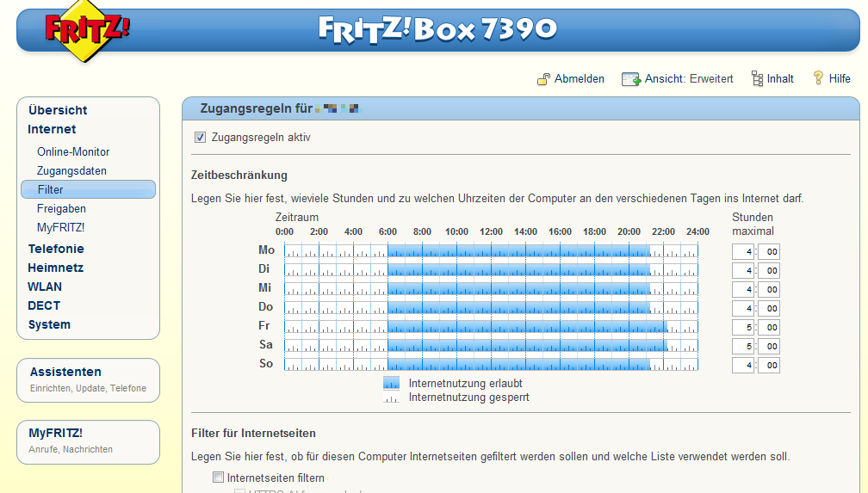Click the Wednesday (Mi) time bar
Viewport: 868px width, 493px height.
tap(491, 289)
